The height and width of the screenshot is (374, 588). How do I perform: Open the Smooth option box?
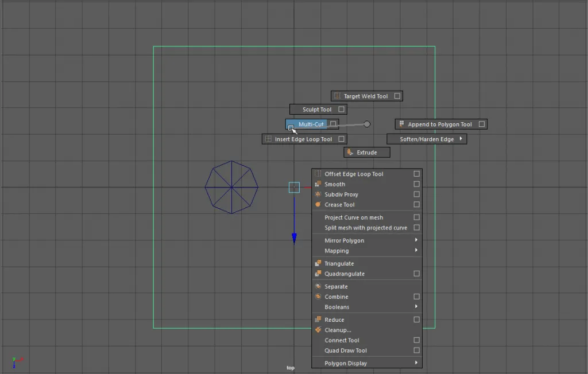point(416,184)
